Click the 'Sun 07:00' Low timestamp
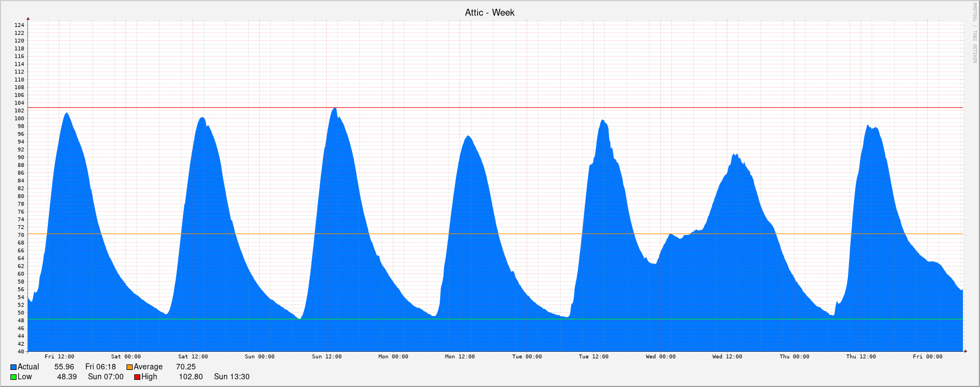 (x=106, y=377)
